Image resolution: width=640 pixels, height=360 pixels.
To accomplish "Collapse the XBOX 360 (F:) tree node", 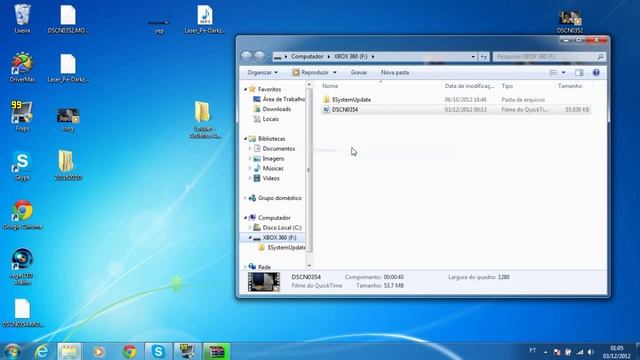I will click(250, 238).
